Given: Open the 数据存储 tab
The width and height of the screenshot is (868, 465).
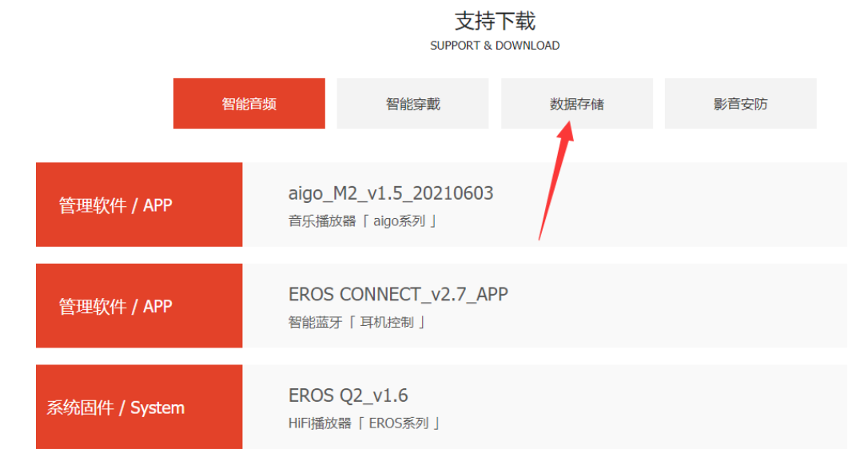Looking at the screenshot, I should (576, 104).
